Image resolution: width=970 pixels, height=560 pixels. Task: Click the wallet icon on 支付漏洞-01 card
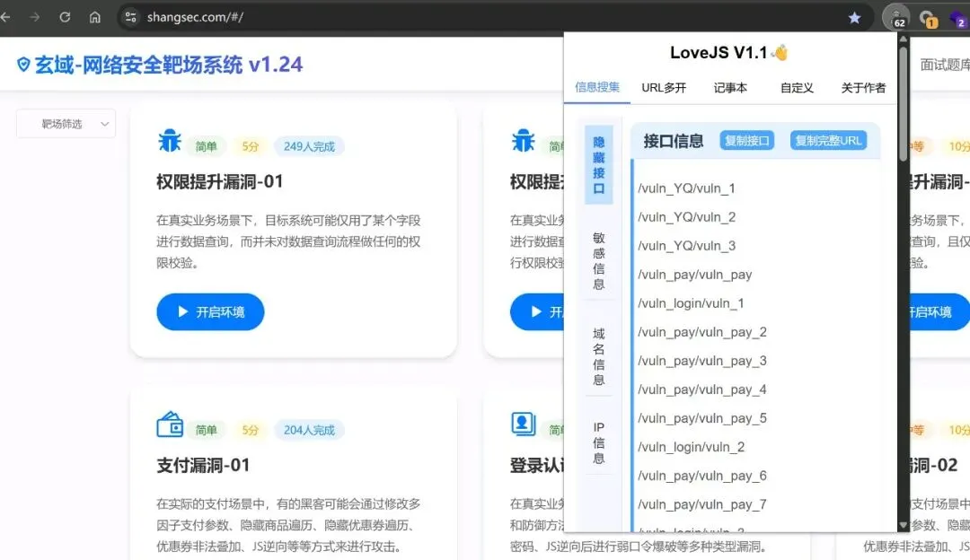tap(170, 424)
